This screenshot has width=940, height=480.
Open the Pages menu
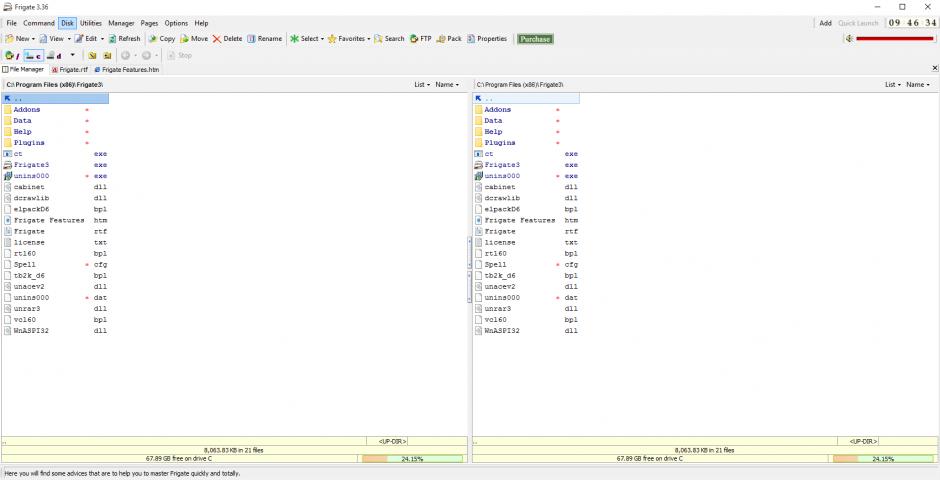tap(149, 23)
